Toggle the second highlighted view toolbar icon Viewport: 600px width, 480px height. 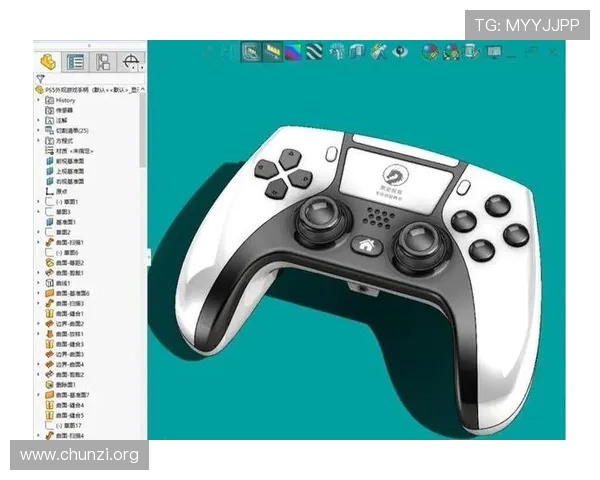click(272, 51)
